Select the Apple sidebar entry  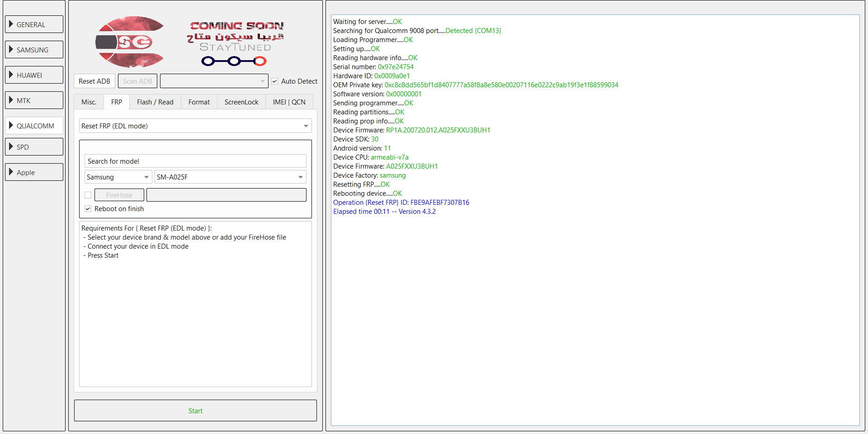[x=34, y=172]
